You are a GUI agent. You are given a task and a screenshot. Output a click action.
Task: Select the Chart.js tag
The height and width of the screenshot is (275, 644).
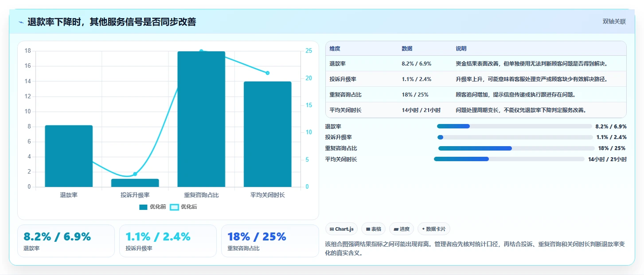pos(342,229)
